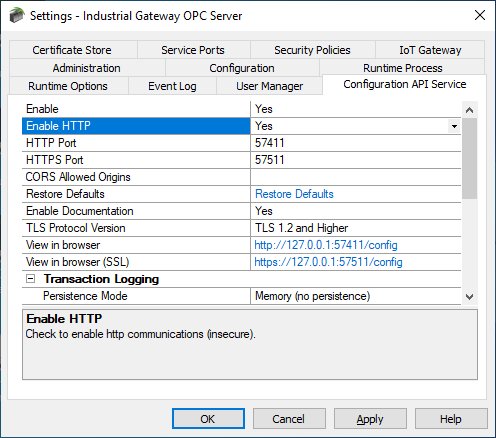The width and height of the screenshot is (496, 438).
Task: Click the Apply button
Action: pos(370,419)
